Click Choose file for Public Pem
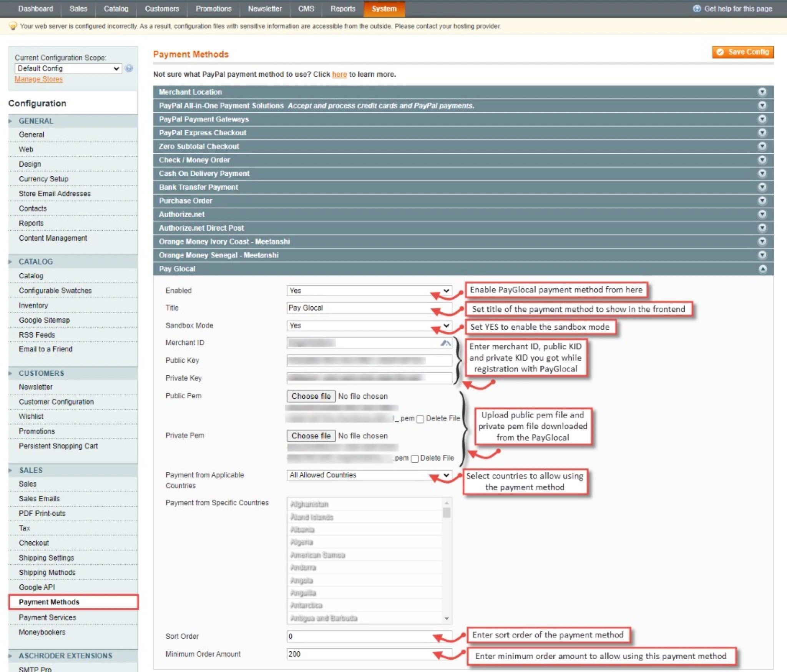This screenshot has height=672, width=787. coord(311,396)
